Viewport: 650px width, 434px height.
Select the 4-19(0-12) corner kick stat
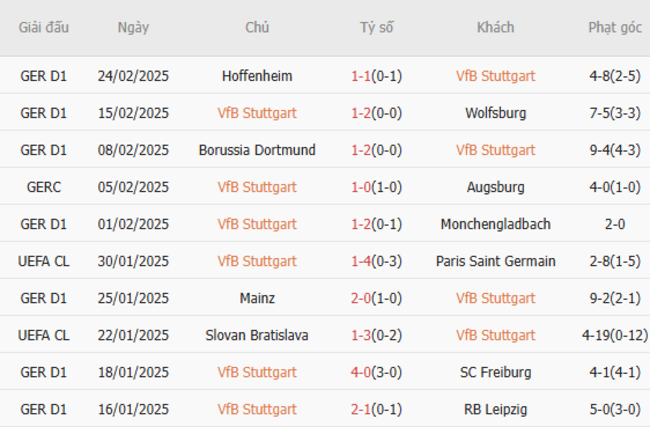pos(615,335)
